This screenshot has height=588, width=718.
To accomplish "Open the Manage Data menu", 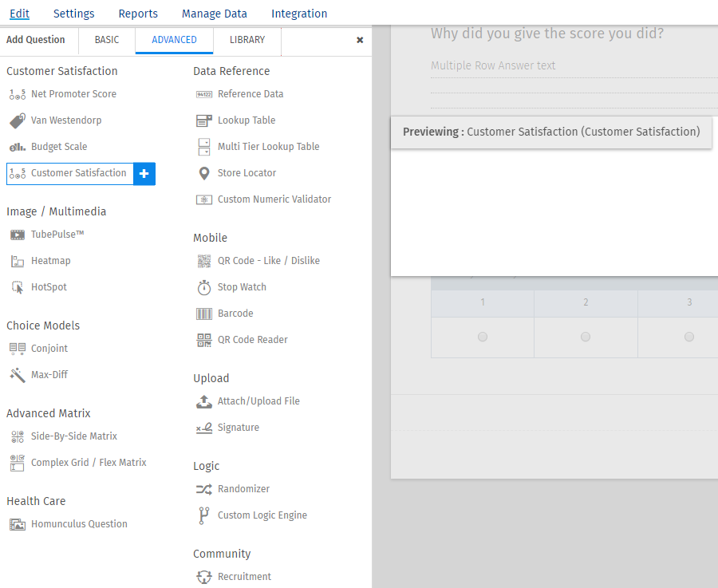I will [x=215, y=14].
